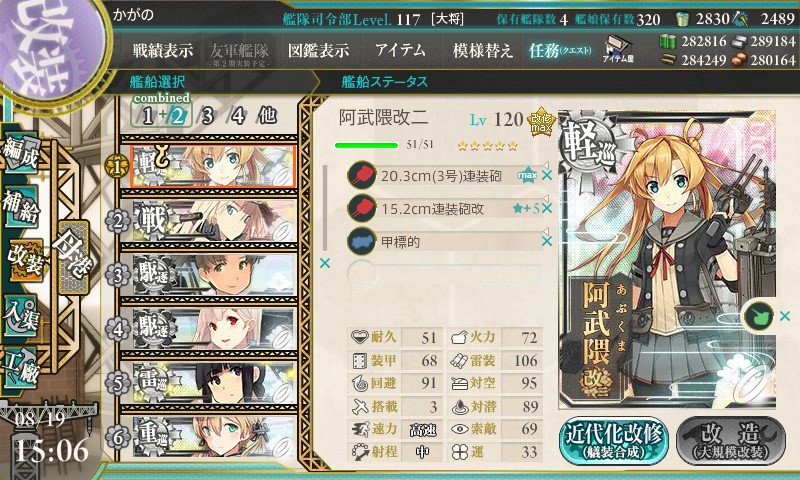800x480 pixels.
Task: Remove the 20.3cm(3号)連装砲 with its X
Action: point(547,176)
